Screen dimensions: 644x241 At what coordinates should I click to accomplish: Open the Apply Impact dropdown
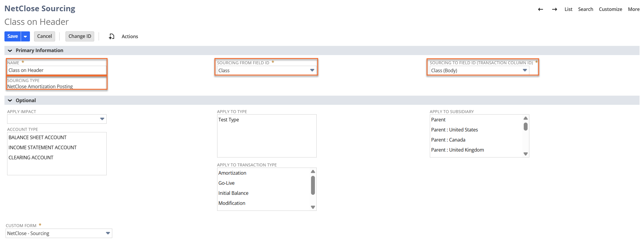(x=102, y=119)
